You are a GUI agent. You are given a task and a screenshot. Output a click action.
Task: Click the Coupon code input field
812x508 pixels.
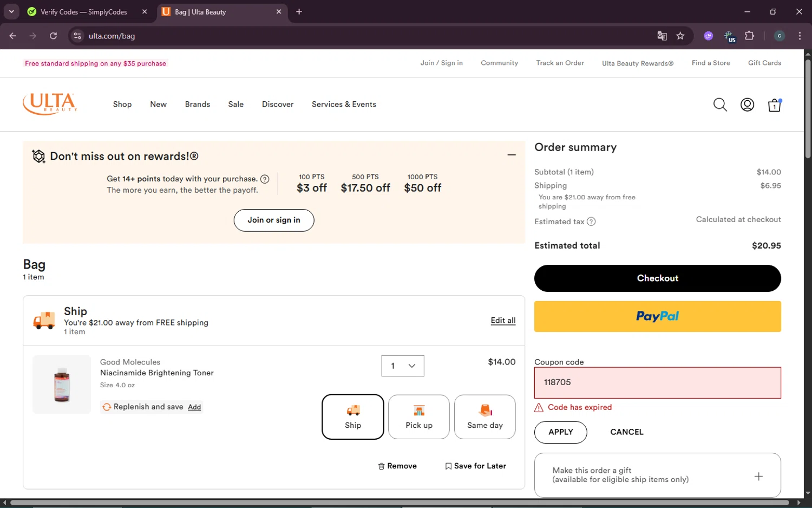click(658, 383)
